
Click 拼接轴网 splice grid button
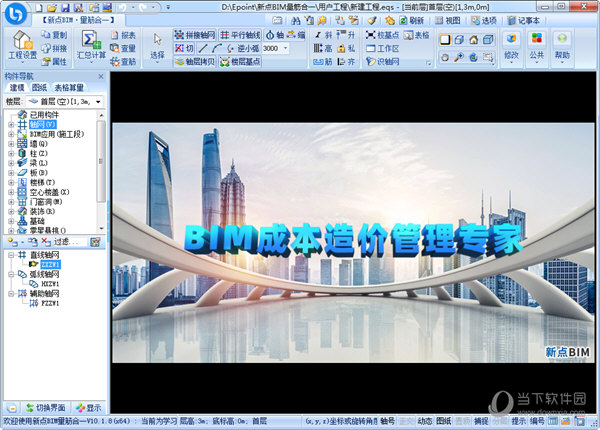[x=195, y=35]
